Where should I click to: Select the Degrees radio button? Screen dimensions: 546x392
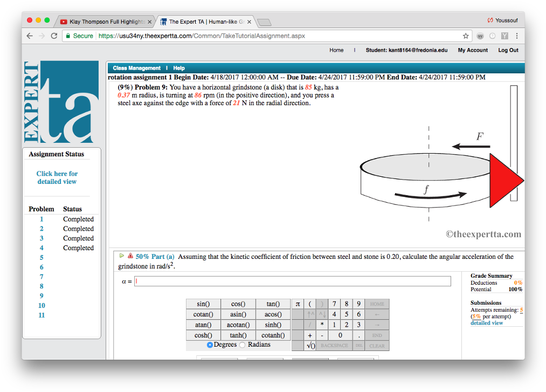[210, 345]
